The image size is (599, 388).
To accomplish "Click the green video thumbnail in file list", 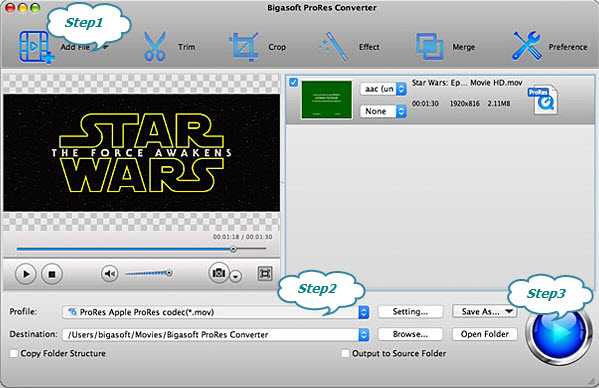I will coord(327,99).
